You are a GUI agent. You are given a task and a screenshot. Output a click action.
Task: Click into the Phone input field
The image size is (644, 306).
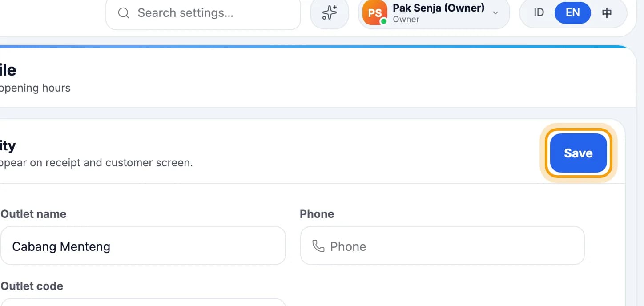443,246
